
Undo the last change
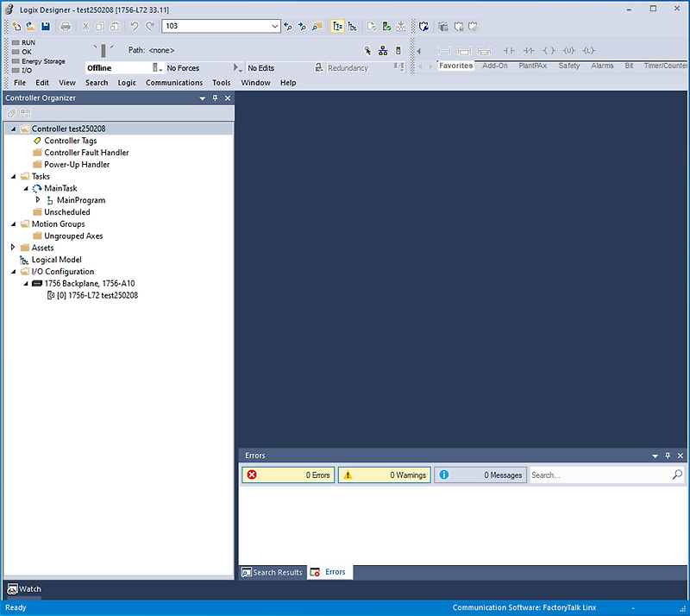point(133,27)
